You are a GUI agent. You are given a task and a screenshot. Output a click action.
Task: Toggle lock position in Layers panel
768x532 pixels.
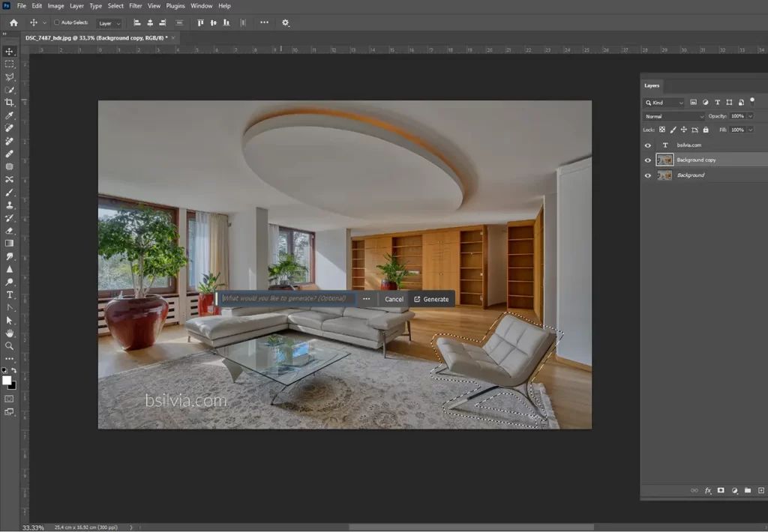coord(684,130)
